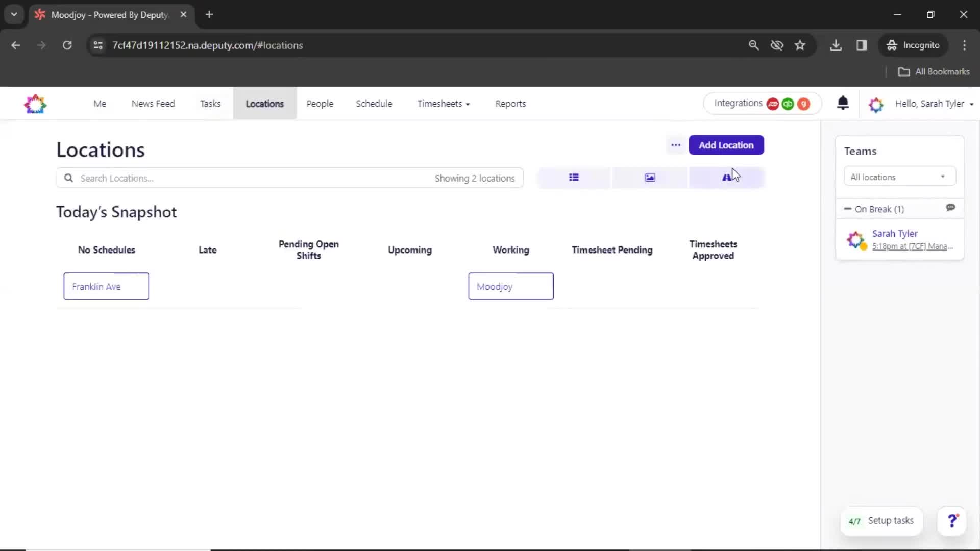Click the Late column header

pos(208,250)
